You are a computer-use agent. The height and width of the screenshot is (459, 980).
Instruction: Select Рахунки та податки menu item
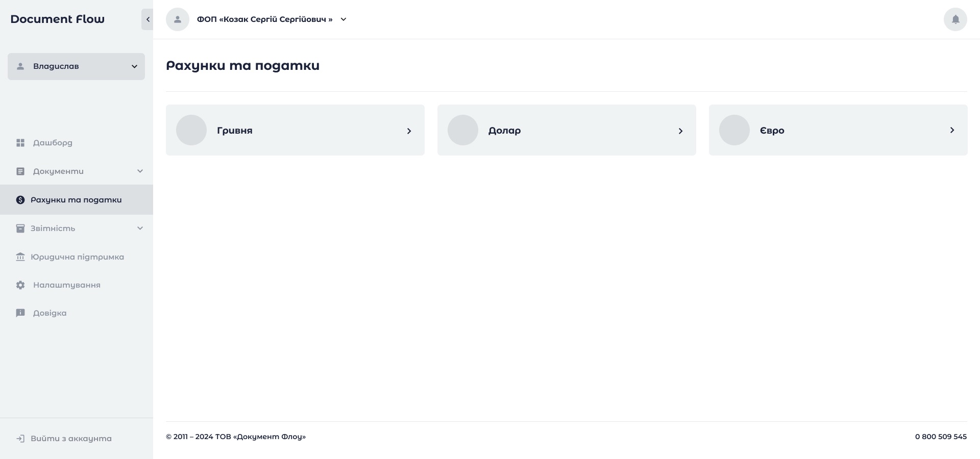coord(77,200)
